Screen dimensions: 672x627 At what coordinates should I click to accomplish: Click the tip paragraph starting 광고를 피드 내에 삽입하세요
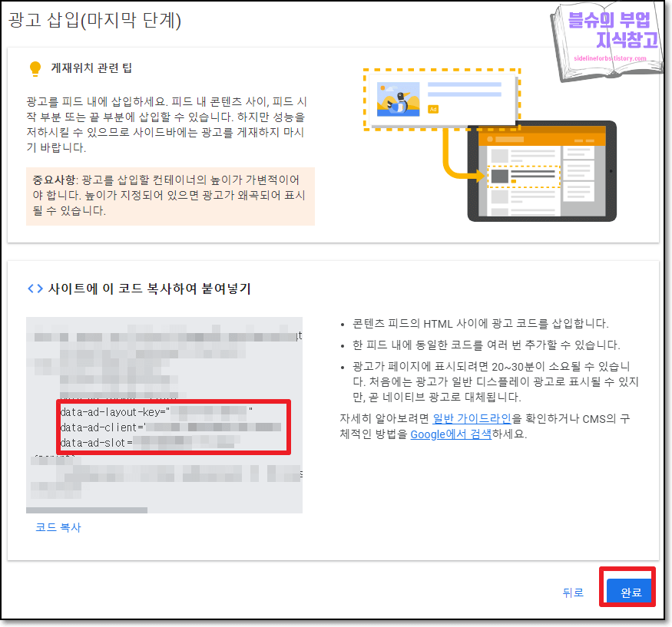(x=167, y=124)
